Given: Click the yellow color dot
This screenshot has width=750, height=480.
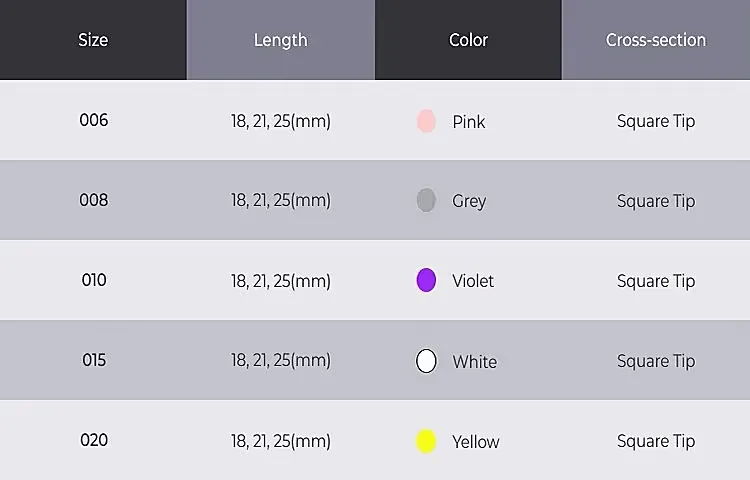Looking at the screenshot, I should click(x=426, y=441).
